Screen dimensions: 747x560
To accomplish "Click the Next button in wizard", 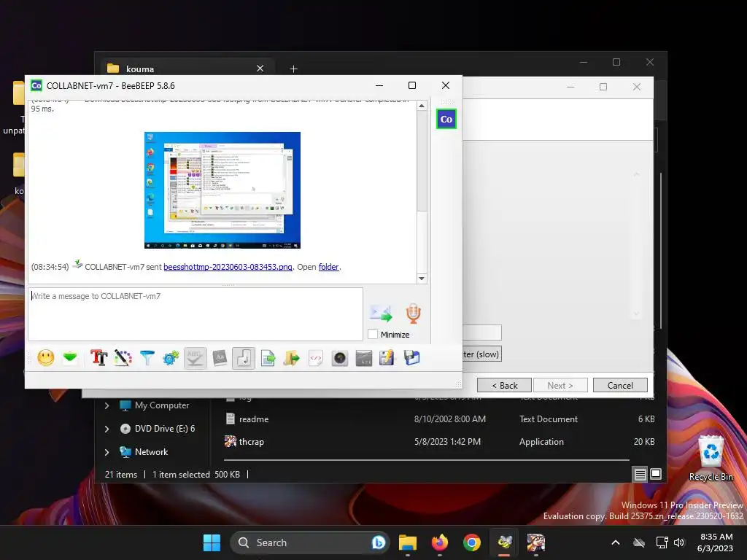I will click(x=560, y=385).
